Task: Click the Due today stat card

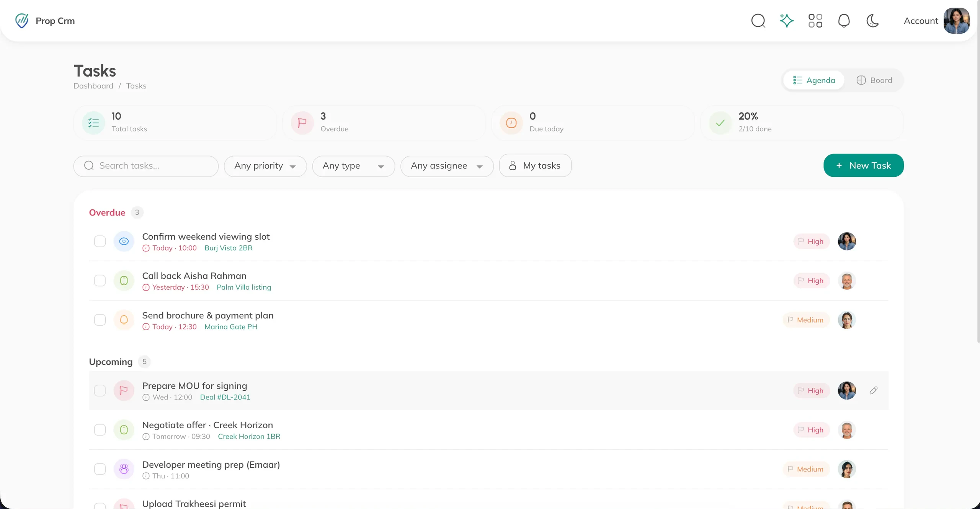Action: point(593,123)
